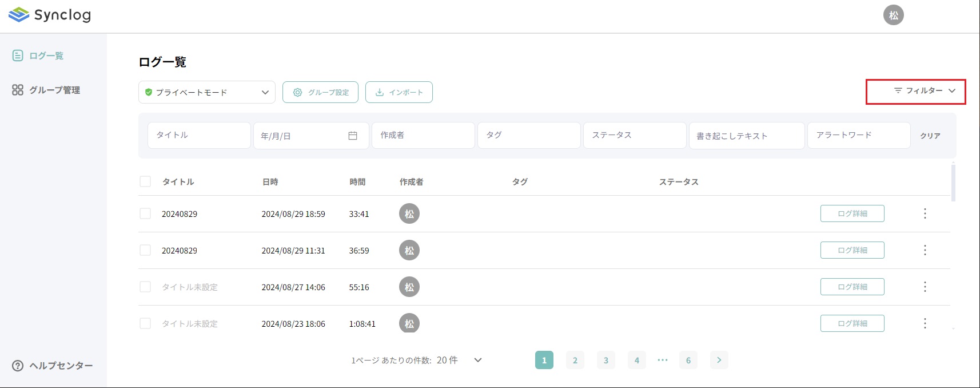Open the items-per-page dropdown

pos(478,360)
